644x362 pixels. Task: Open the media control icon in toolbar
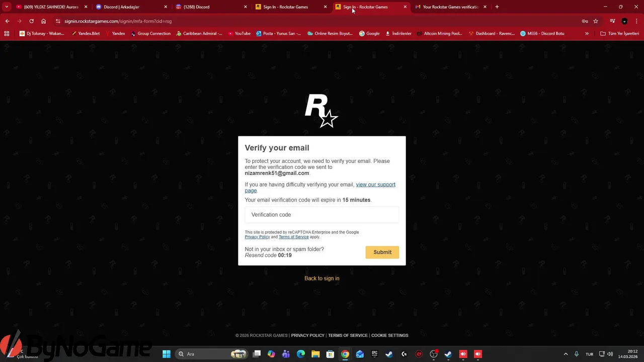[x=612, y=21]
